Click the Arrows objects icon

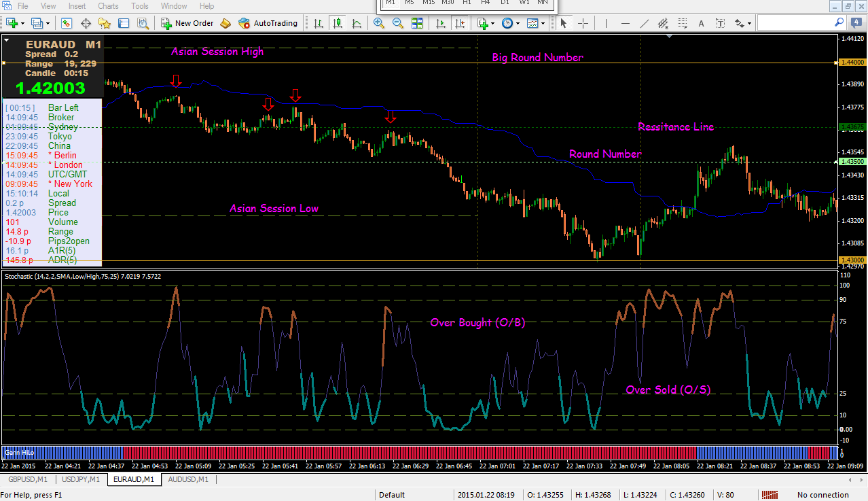tap(739, 23)
